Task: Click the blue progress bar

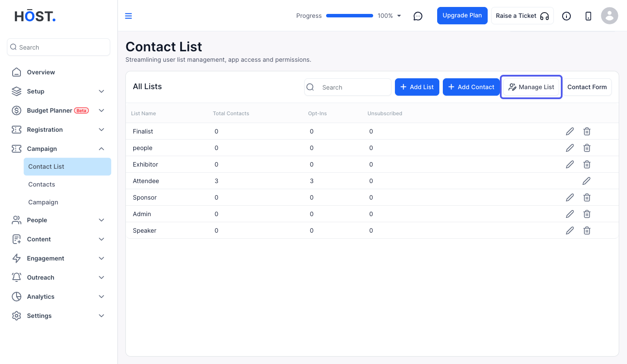Action: [350, 16]
